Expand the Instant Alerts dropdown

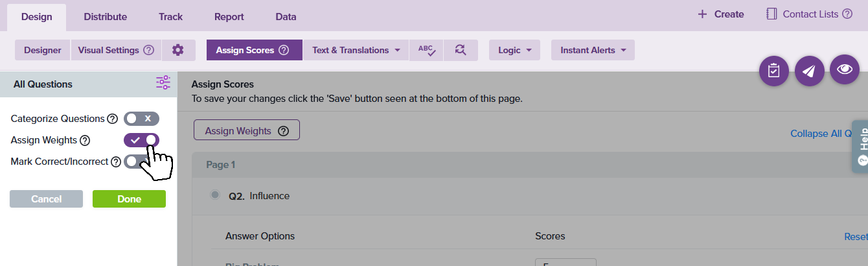[x=593, y=50]
